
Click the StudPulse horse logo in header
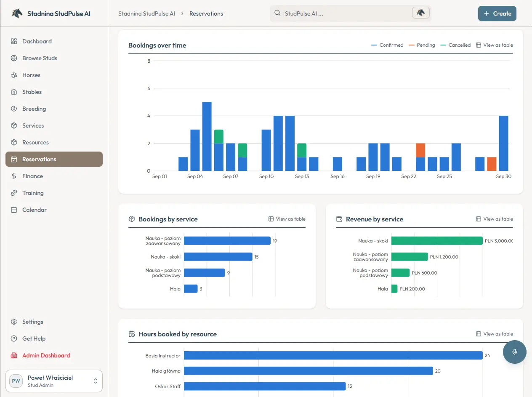[x=17, y=13]
